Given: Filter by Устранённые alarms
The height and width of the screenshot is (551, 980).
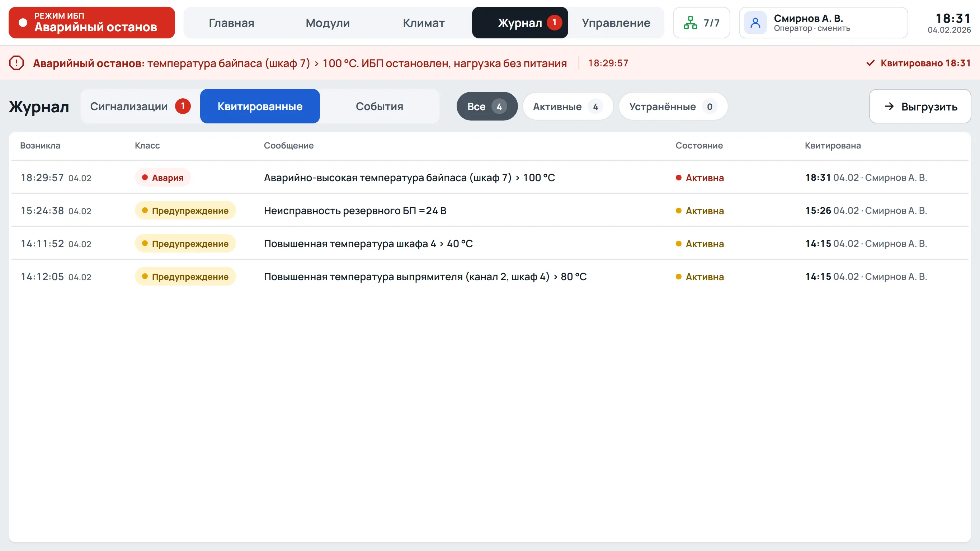Looking at the screenshot, I should (x=673, y=106).
